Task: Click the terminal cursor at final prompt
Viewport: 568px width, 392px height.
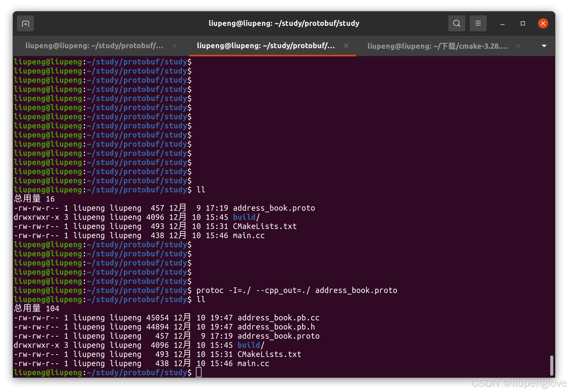Action: [x=199, y=372]
